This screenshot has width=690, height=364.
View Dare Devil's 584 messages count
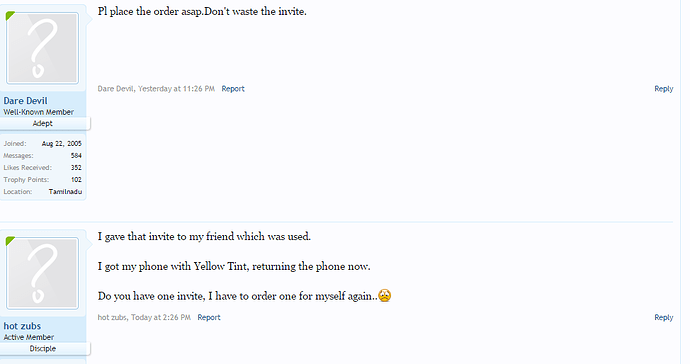76,155
